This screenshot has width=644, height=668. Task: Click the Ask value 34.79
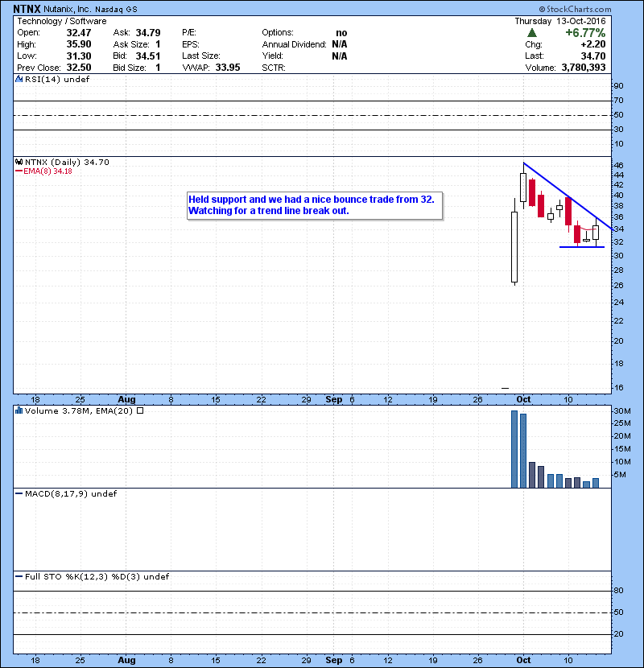click(148, 33)
